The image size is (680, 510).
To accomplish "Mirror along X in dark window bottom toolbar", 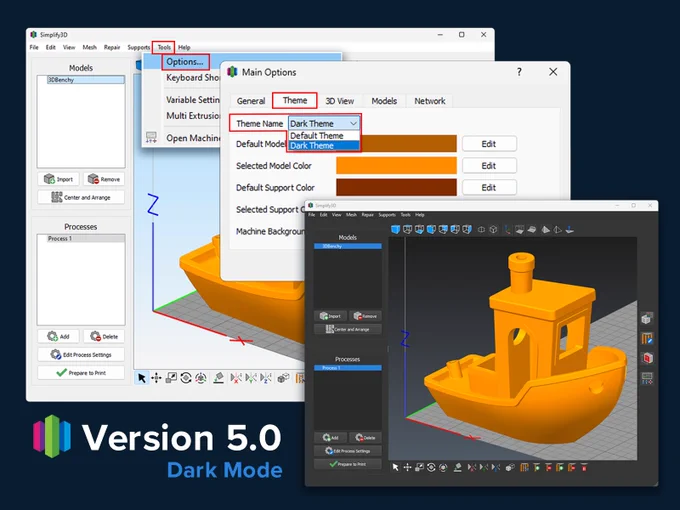I will [472, 467].
